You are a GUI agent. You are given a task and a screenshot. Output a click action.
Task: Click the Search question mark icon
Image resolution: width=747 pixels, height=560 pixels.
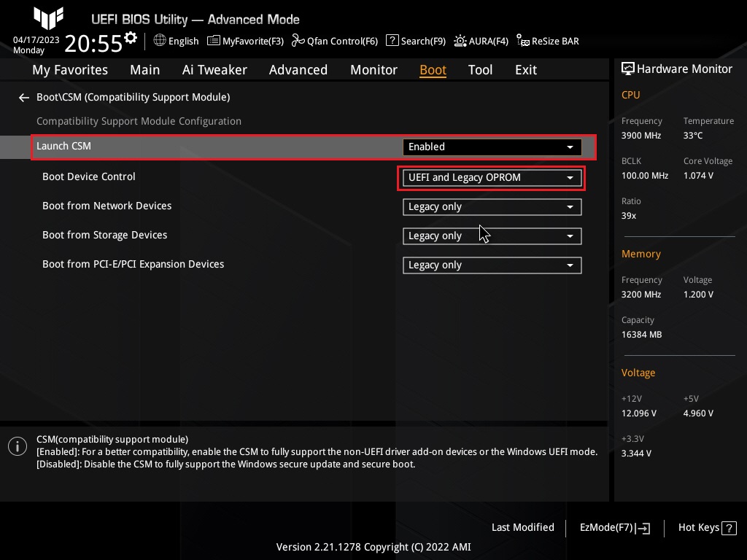tap(392, 41)
